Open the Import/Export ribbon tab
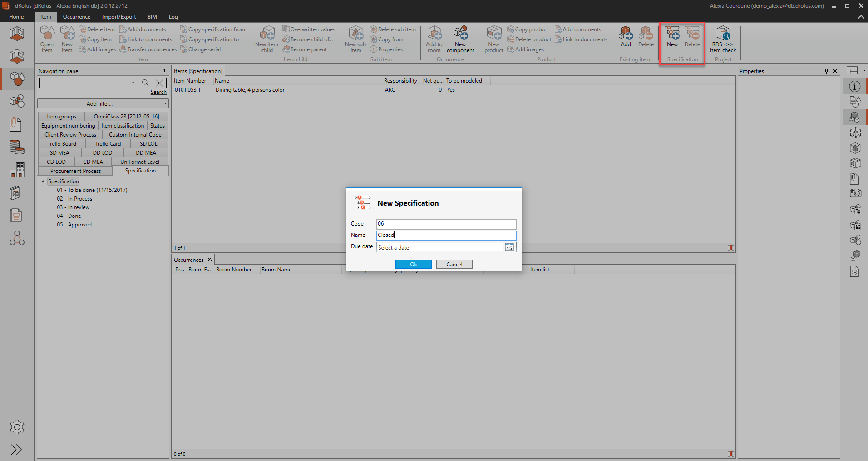This screenshot has width=868, height=461. pos(119,17)
